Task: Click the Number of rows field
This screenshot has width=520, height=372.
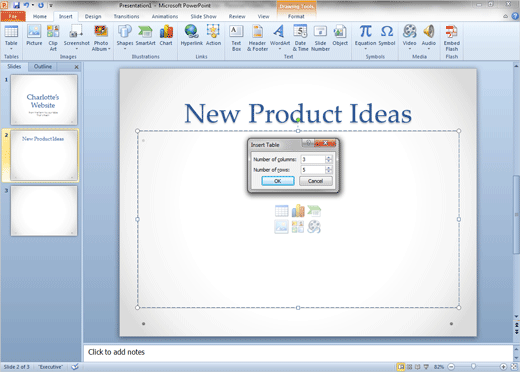Action: [x=313, y=170]
